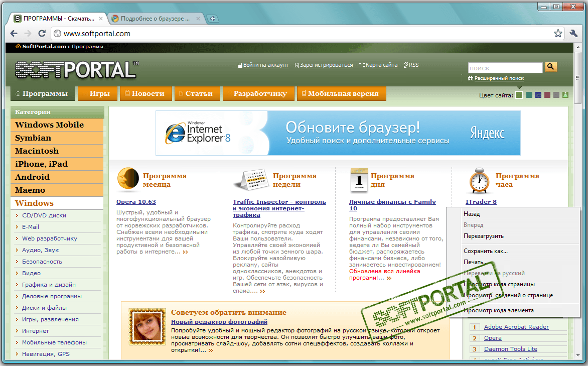
Task: Click Расширенный поиск link
Action: click(x=499, y=78)
